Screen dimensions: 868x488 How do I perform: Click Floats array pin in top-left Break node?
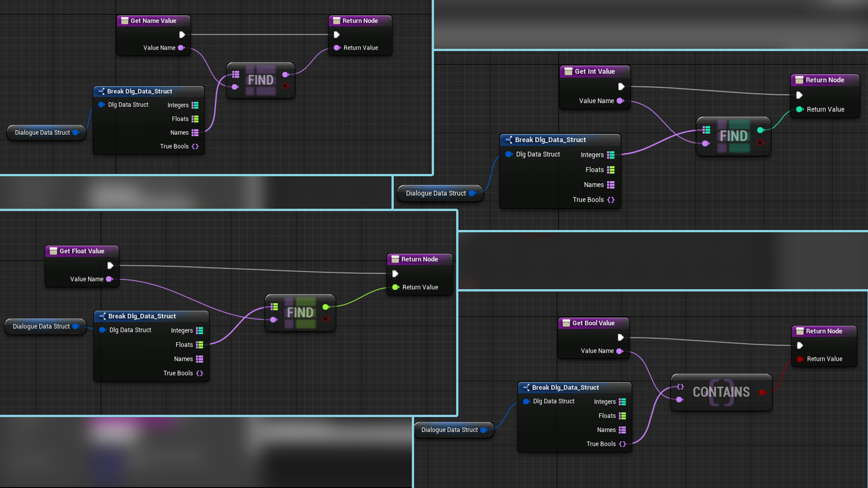(x=195, y=119)
